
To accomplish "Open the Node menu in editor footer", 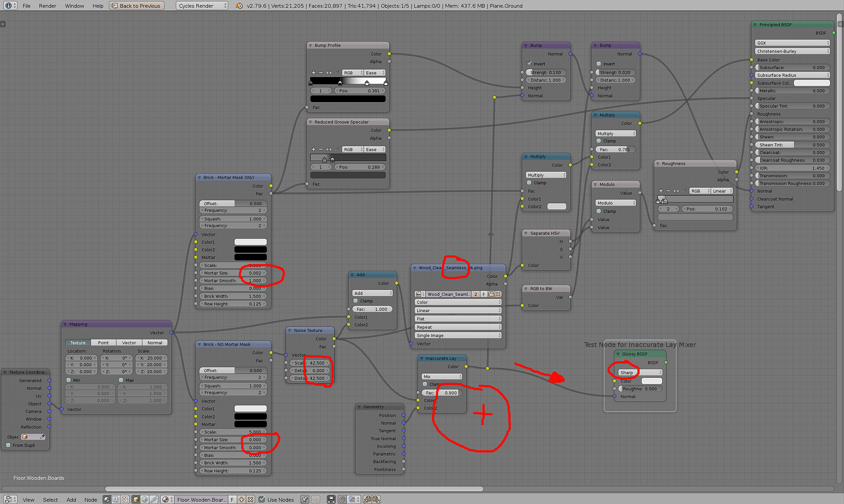I will tap(91, 500).
